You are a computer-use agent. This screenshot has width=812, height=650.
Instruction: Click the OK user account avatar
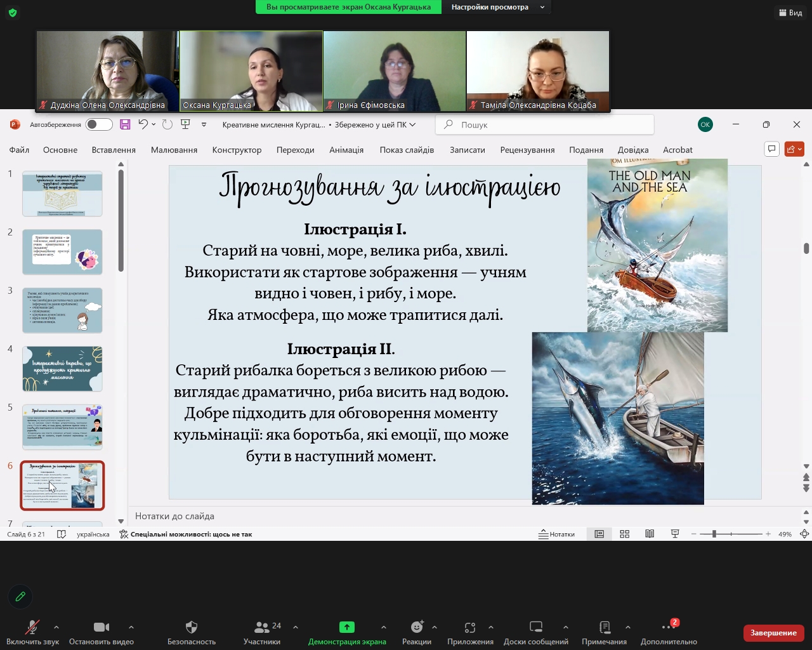(705, 124)
